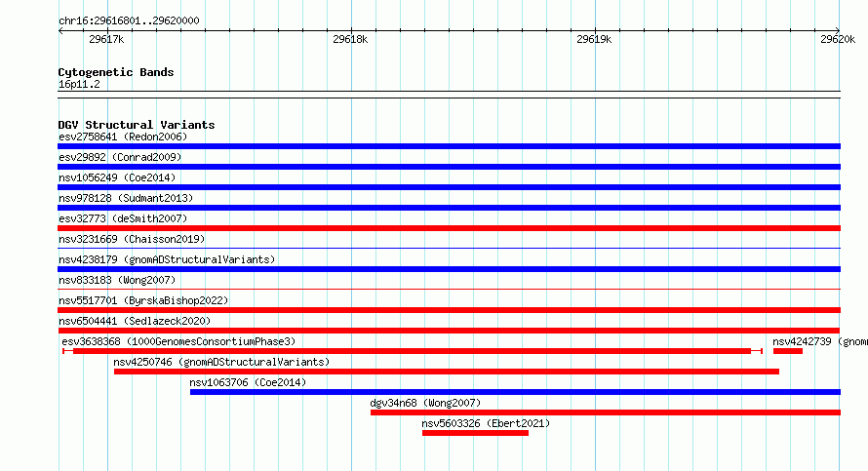Open nsv1056249 (Coe2014) variant label

pyautogui.click(x=117, y=177)
